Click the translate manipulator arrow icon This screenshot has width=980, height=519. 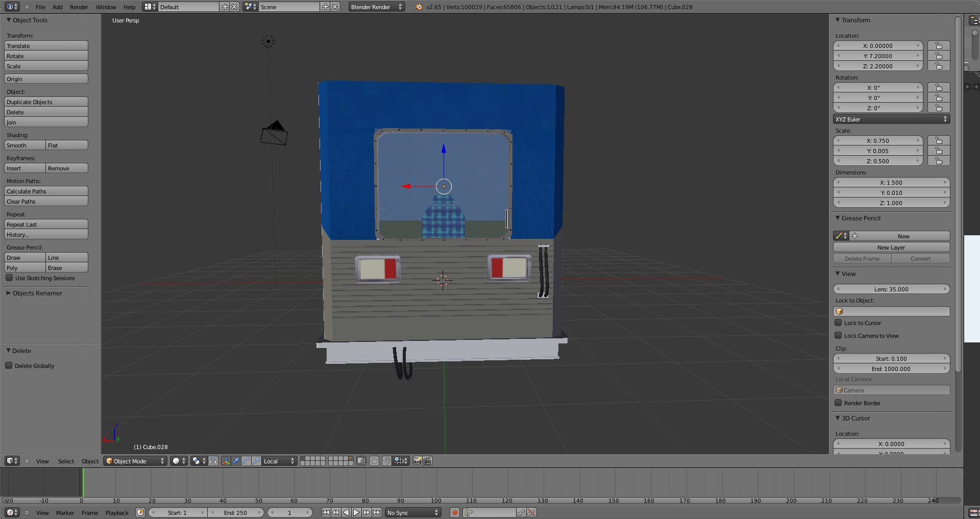pyautogui.click(x=236, y=461)
